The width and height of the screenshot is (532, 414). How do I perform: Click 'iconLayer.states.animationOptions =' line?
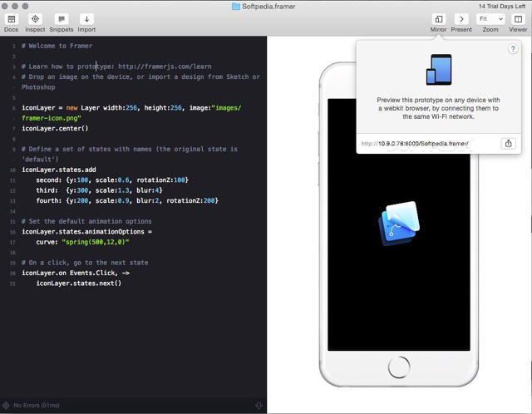coord(86,232)
